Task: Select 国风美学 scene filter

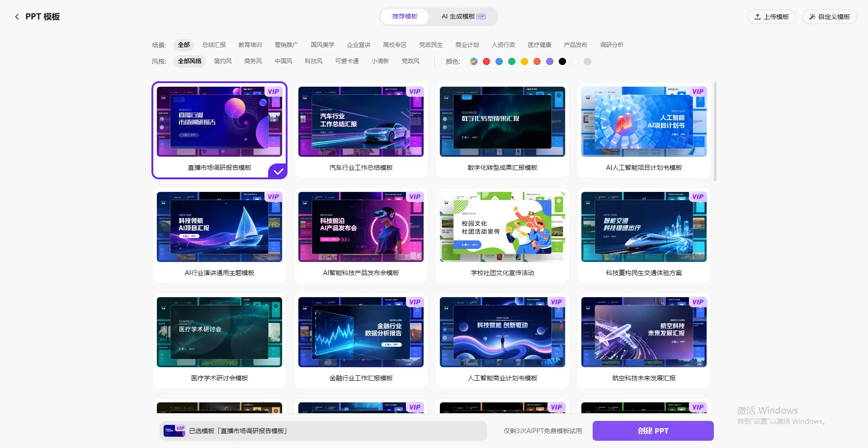Action: (322, 45)
